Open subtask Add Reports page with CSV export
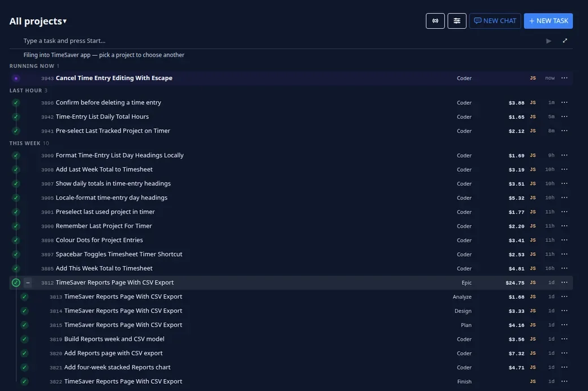This screenshot has height=391, width=588. coord(113,353)
